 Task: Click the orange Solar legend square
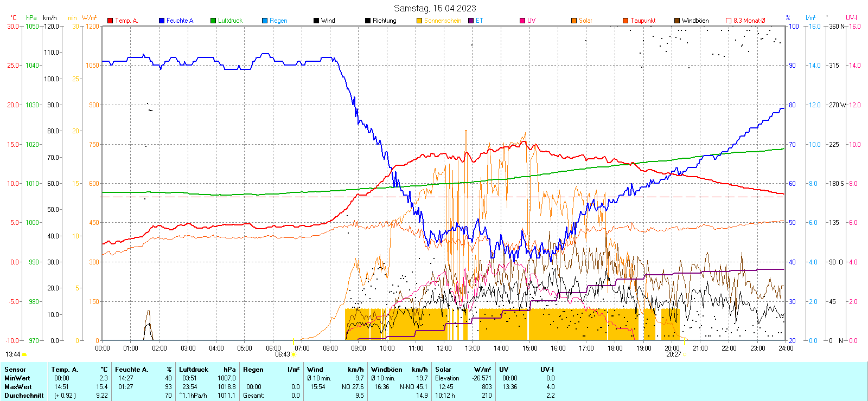click(x=574, y=21)
